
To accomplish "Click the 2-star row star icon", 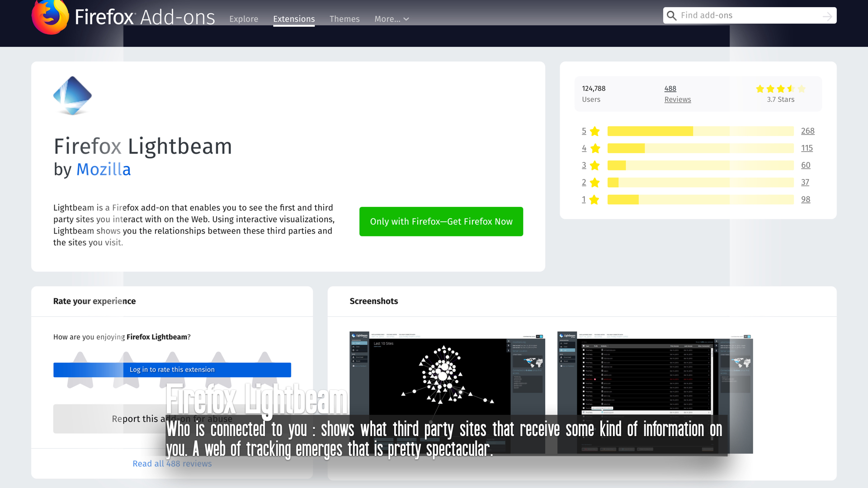I will 595,183.
